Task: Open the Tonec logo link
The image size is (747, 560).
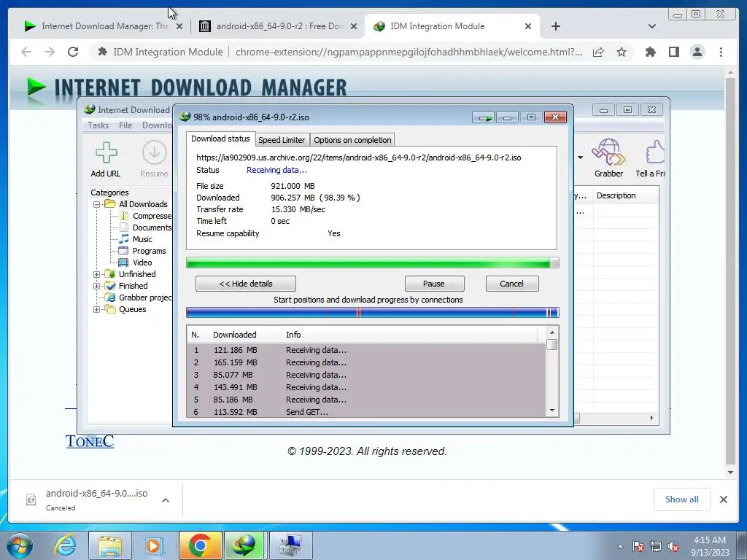Action: [x=90, y=441]
